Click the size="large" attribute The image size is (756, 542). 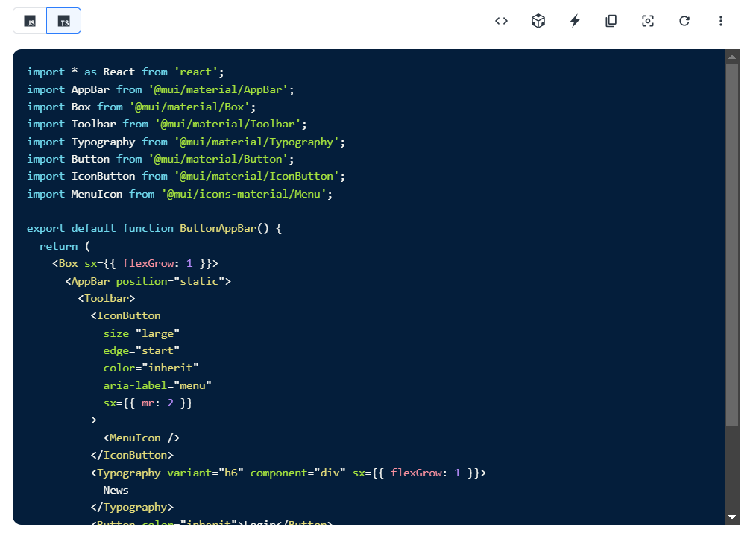pyautogui.click(x=141, y=334)
